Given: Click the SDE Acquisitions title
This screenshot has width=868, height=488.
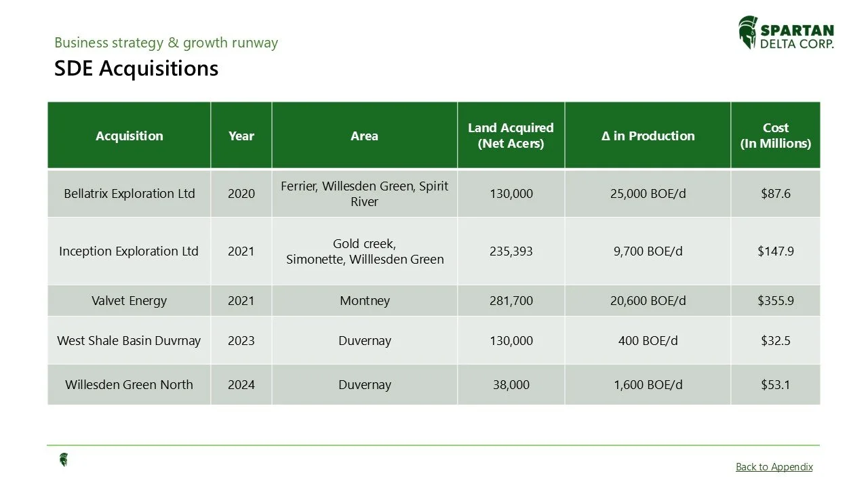Looking at the screenshot, I should 136,68.
